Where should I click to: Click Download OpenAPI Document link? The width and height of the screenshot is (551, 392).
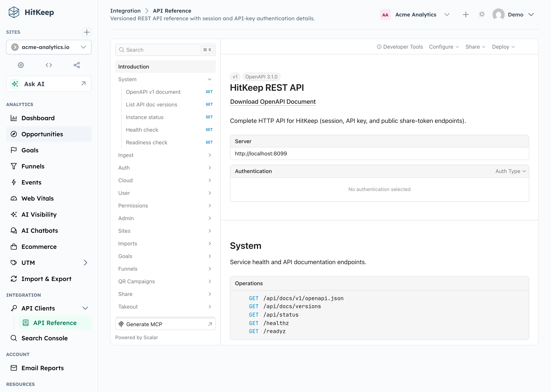click(x=273, y=102)
